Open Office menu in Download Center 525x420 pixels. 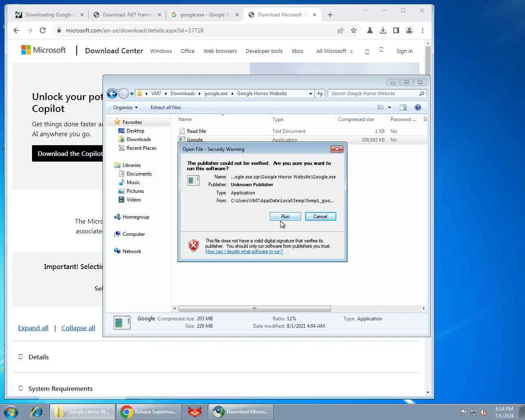187,51
